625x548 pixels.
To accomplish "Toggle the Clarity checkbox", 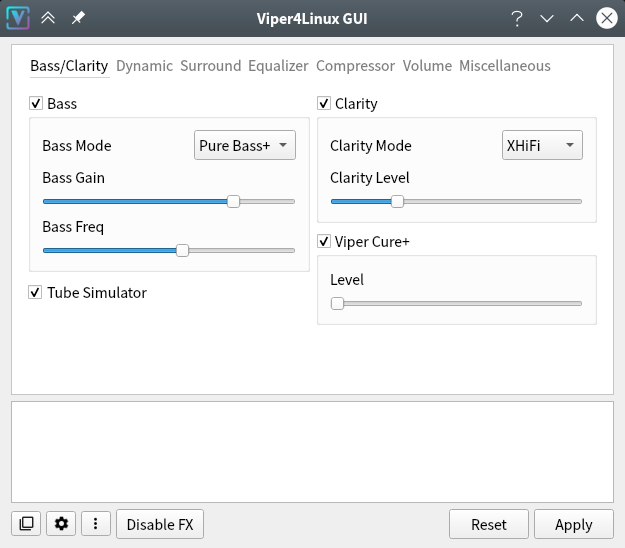I will pyautogui.click(x=324, y=104).
